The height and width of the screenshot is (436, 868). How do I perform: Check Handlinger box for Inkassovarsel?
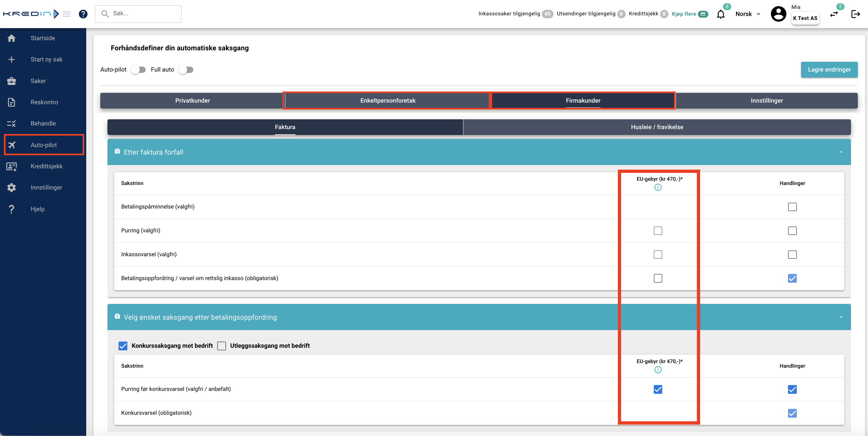792,255
